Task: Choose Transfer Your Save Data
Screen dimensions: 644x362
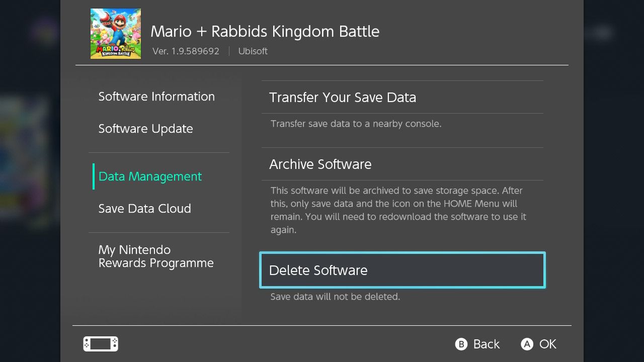Action: (343, 98)
